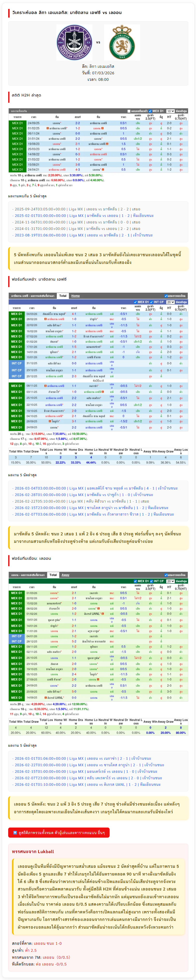Click the 44.44% value in Mazatlán stats summary
Image resolution: width=196 pixels, height=980 pixels.
(x=91, y=462)
